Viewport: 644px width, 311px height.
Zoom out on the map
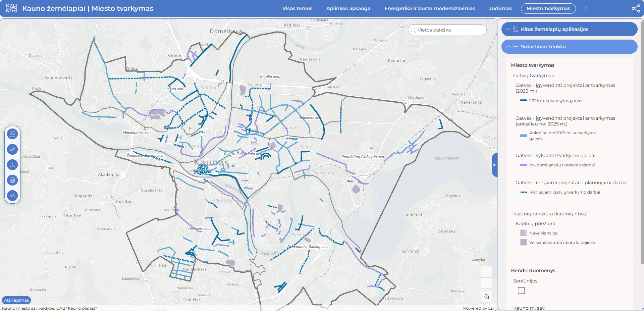click(487, 283)
